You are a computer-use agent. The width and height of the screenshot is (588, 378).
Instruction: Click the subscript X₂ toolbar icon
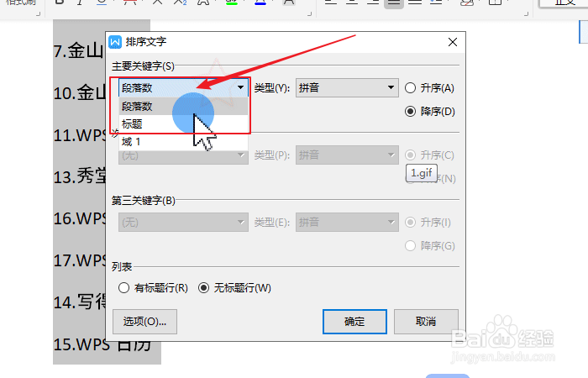180,3
